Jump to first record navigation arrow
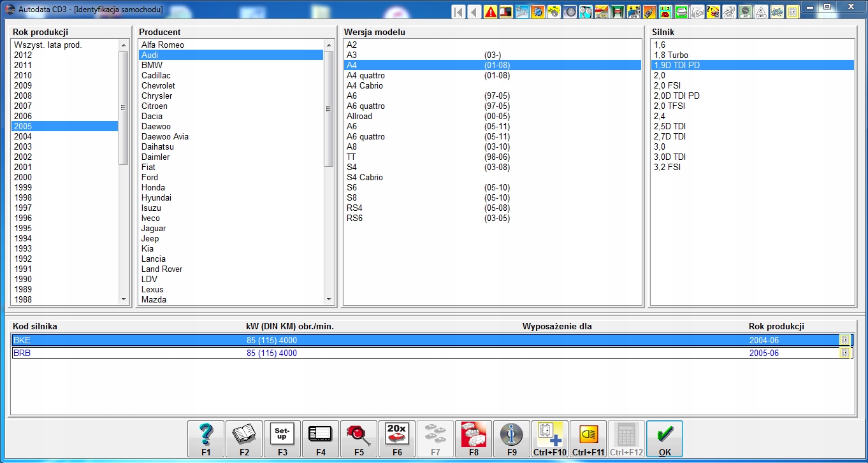Image resolution: width=868 pixels, height=463 pixels. click(x=458, y=11)
